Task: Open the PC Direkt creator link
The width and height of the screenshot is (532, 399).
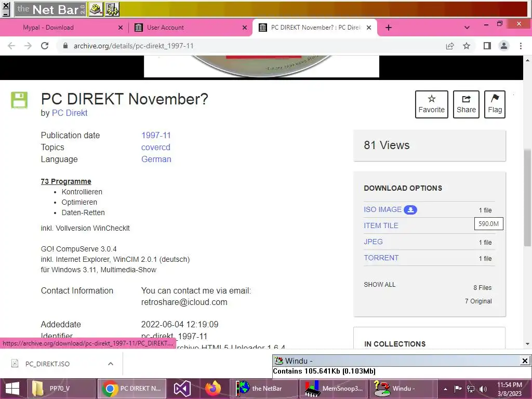Action: click(x=70, y=113)
